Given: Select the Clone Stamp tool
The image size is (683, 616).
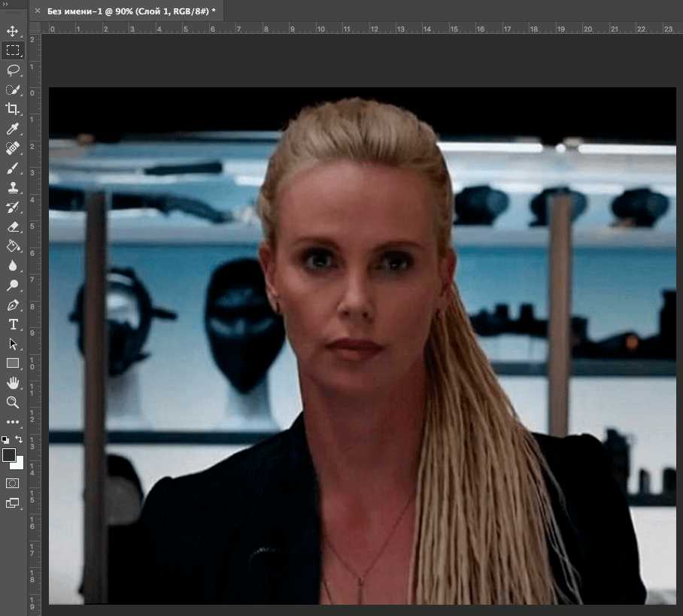Looking at the screenshot, I should point(13,188).
